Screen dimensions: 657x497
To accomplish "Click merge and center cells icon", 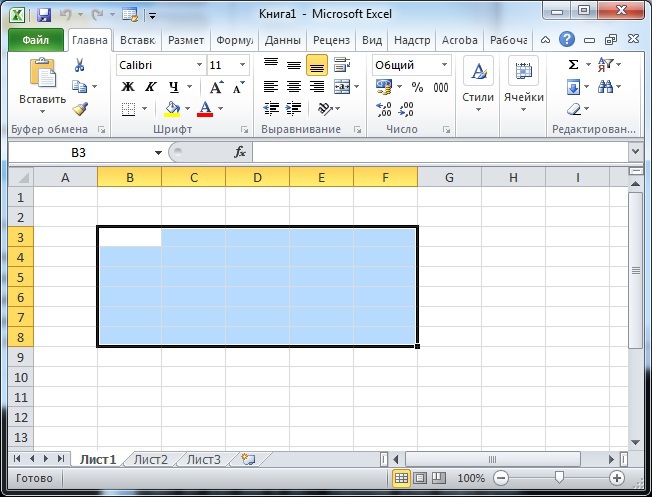I will [x=342, y=87].
